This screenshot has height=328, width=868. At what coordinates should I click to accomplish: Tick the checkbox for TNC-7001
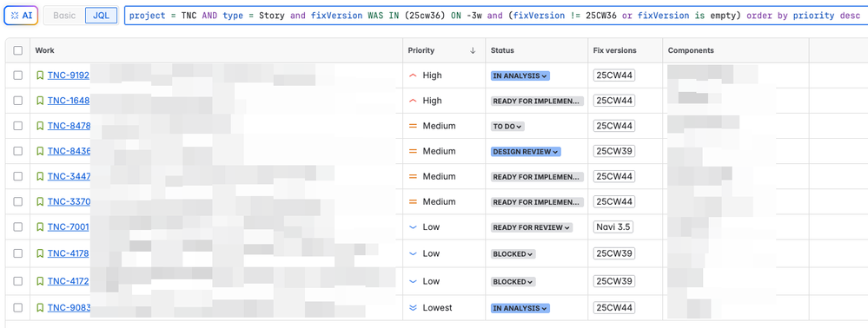tap(18, 226)
